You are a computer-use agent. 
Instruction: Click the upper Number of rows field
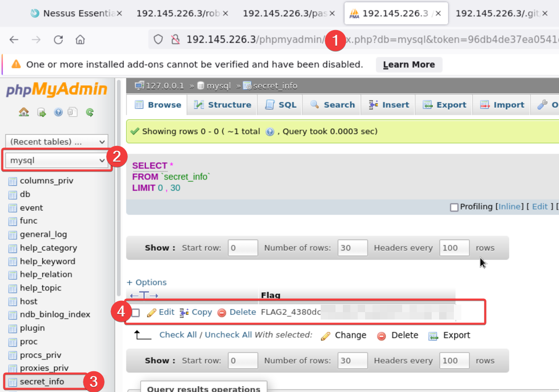pos(352,248)
